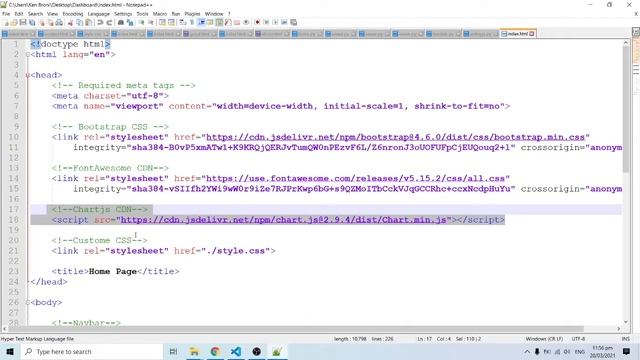The image size is (640, 360).
Task: Click the horizontal scrollbar thumb
Action: [296, 329]
